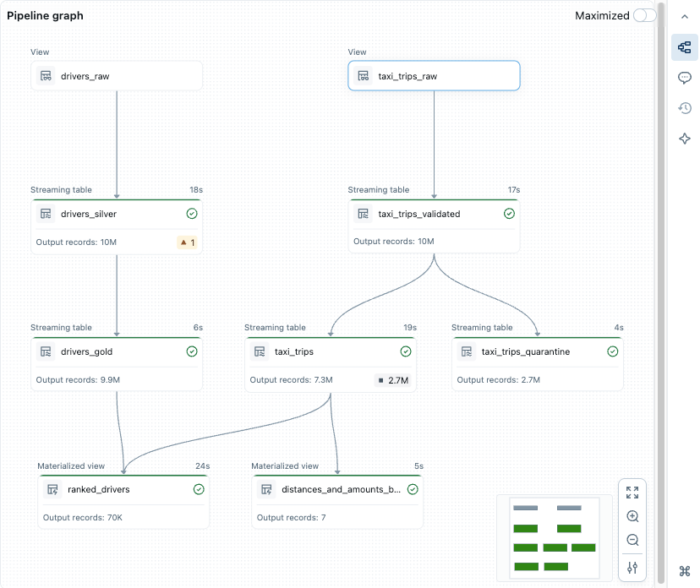Select the drivers_raw view node
The image size is (700, 588).
click(x=117, y=75)
